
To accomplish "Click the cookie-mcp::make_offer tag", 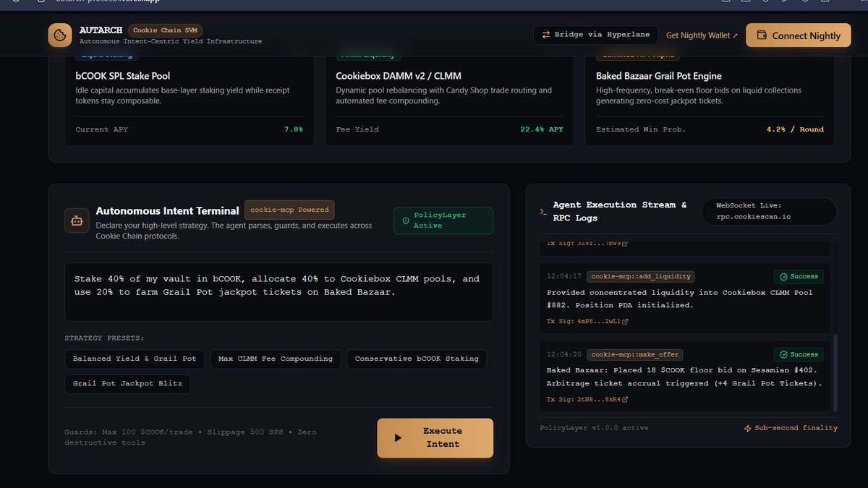I will click(x=635, y=354).
